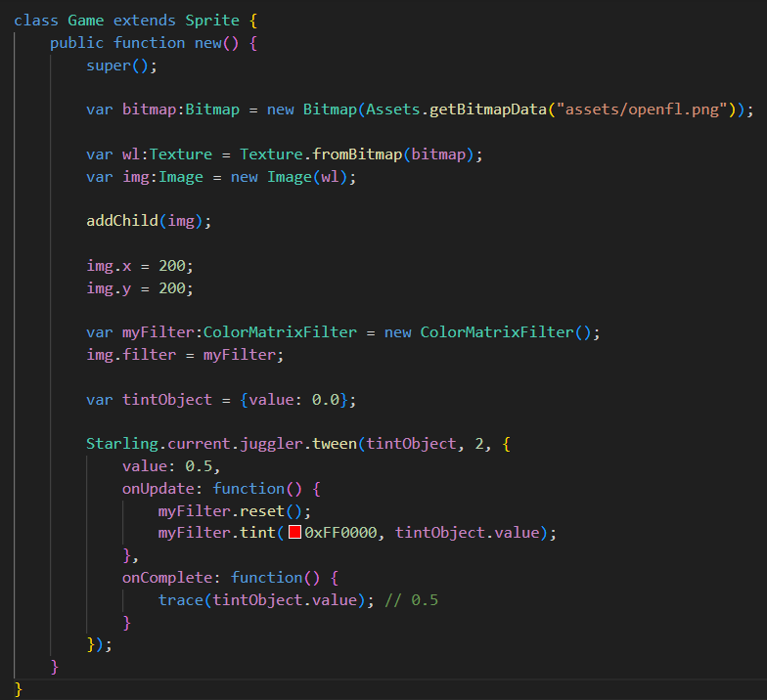Viewport: 767px width, 700px height.
Task: Click the addChild function call
Action: (122, 221)
